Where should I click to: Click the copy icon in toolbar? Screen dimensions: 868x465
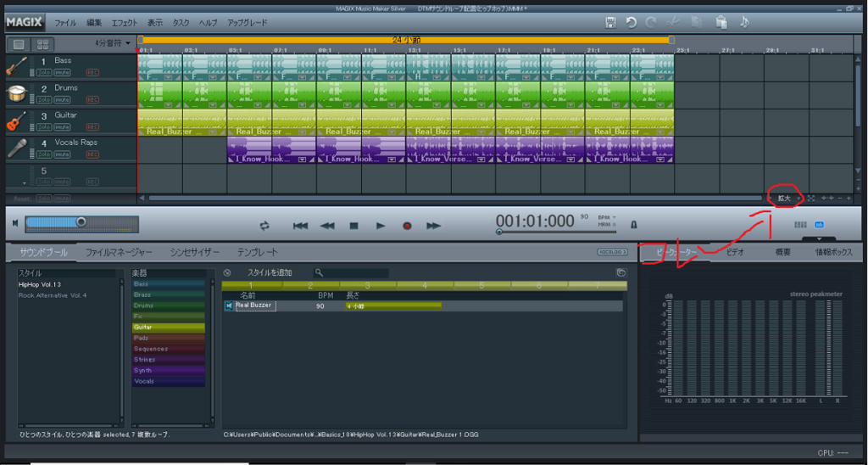pos(697,22)
